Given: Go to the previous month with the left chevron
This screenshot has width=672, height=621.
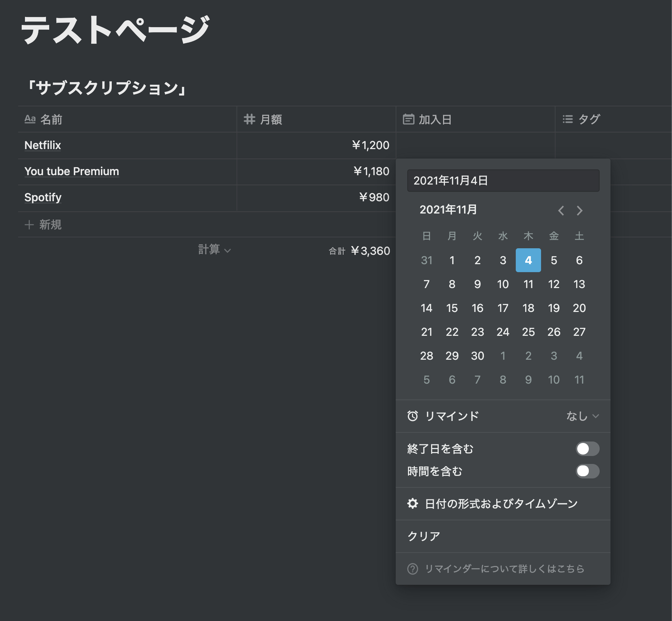Looking at the screenshot, I should pos(561,210).
